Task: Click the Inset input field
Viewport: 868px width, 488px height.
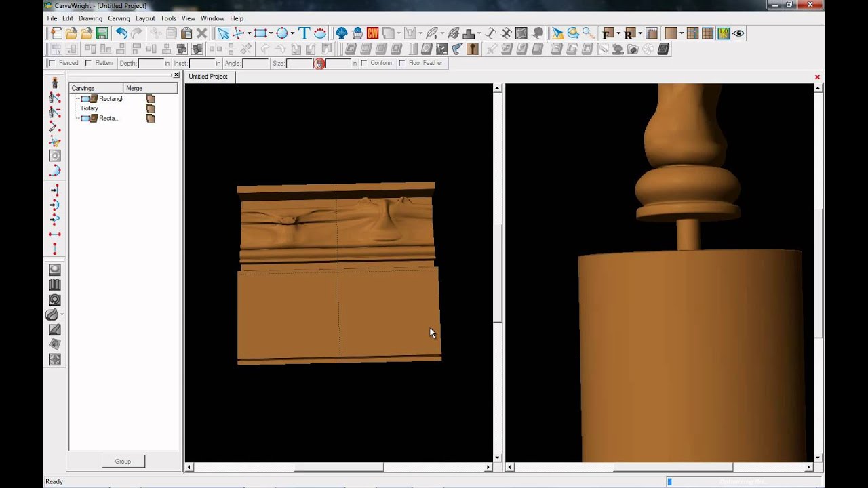Action: [202, 63]
